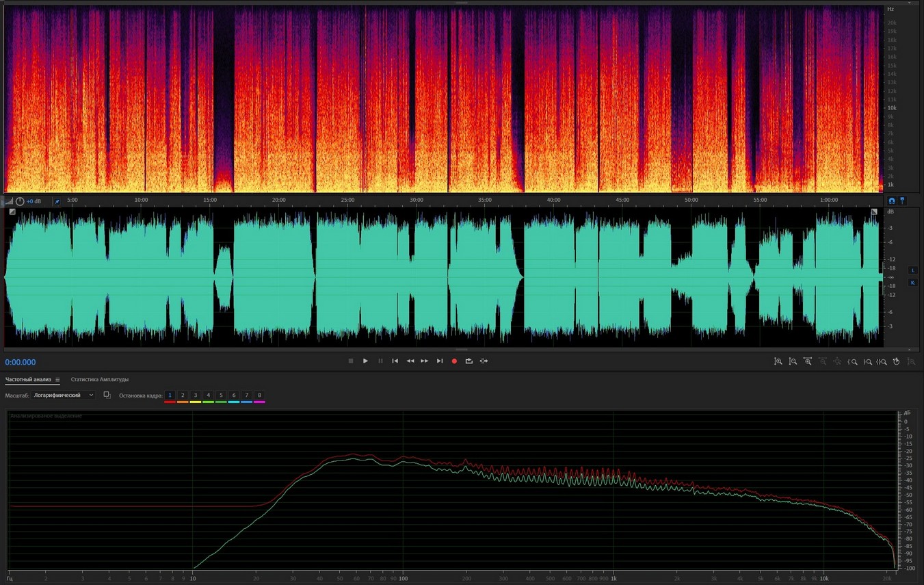Open the Масштаб 'Логарифмический' dropdown

click(64, 395)
